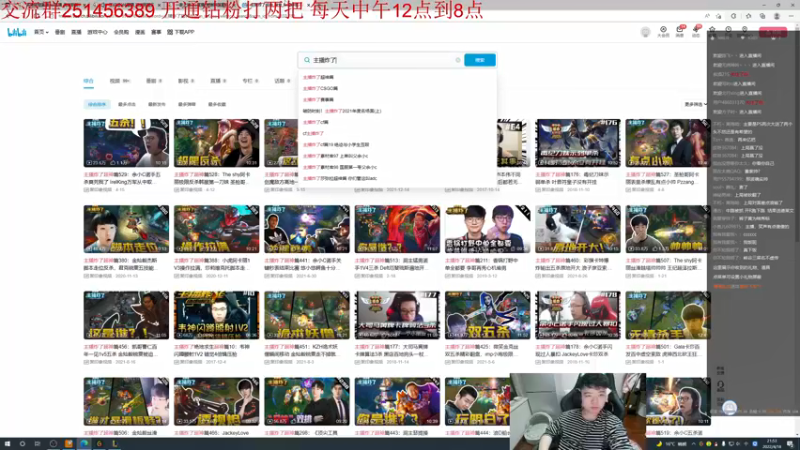This screenshot has height=450, width=800.
Task: Expand the 更多筛选 filter dropdown
Action: [695, 104]
